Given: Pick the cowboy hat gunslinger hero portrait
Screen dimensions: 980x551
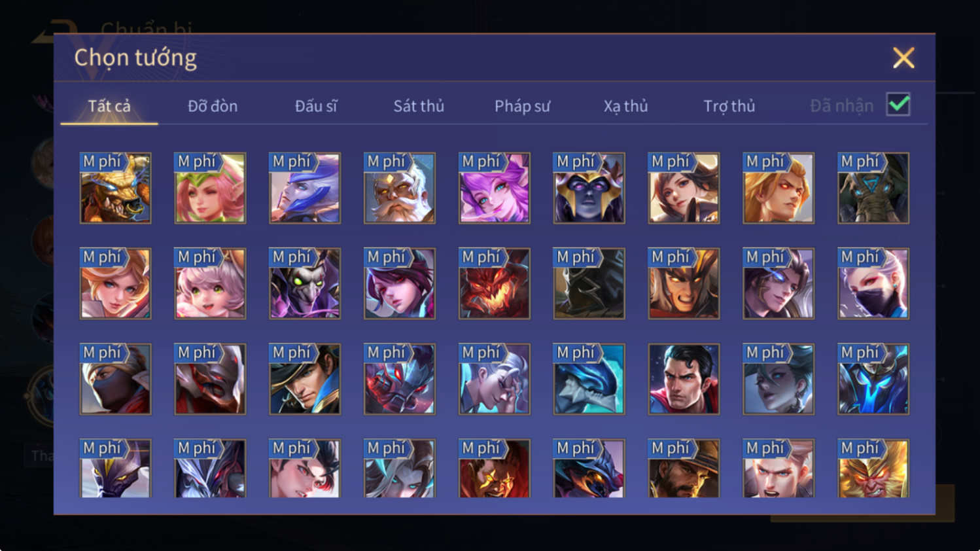Looking at the screenshot, I should pos(684,469).
